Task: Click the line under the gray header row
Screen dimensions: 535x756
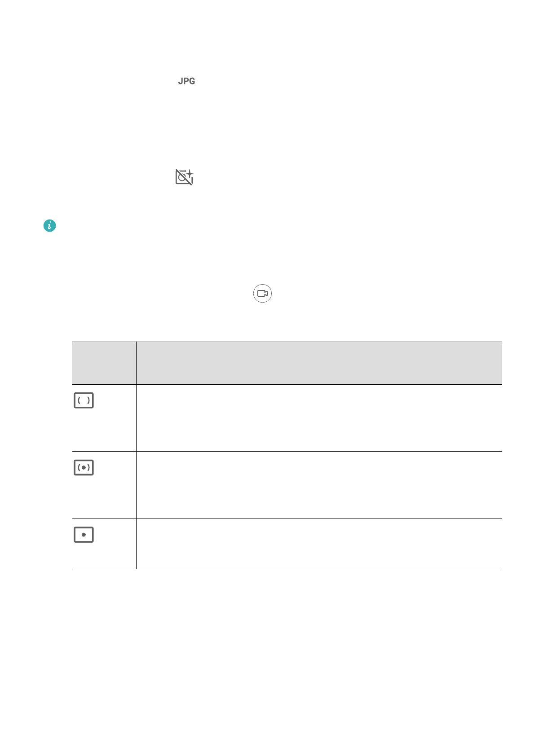Action: tap(287, 384)
